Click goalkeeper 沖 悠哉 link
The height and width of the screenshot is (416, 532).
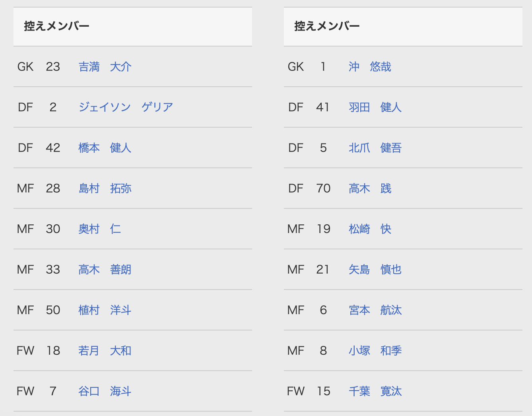[x=370, y=67]
